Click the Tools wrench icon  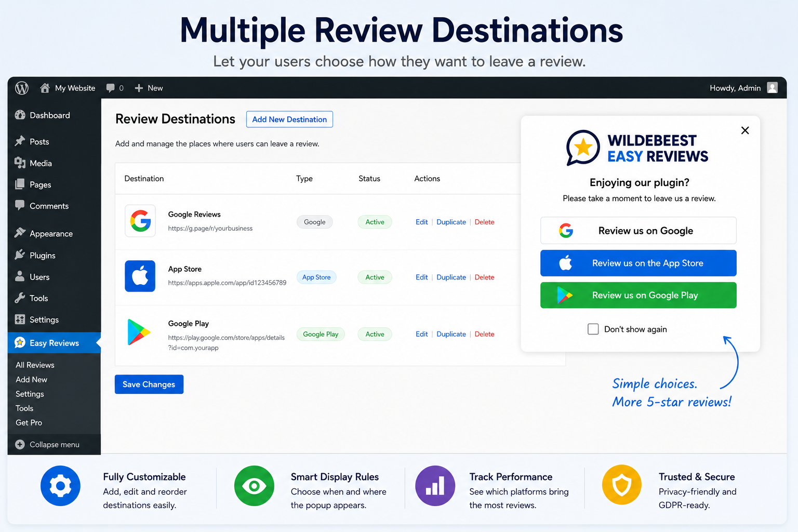(x=20, y=298)
